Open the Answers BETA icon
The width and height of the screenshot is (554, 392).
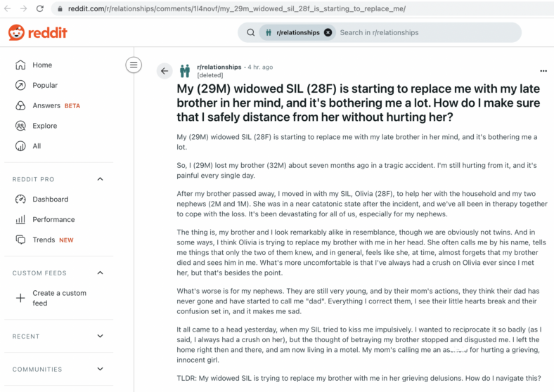20,105
